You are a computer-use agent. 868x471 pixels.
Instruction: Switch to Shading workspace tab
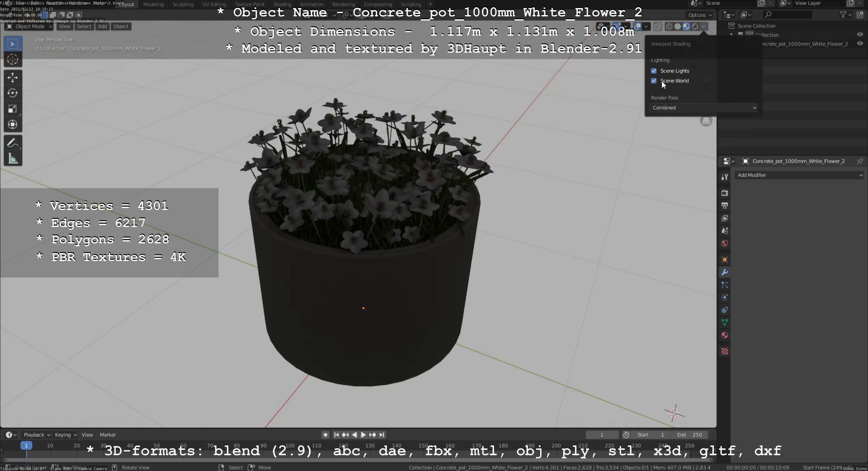282,4
